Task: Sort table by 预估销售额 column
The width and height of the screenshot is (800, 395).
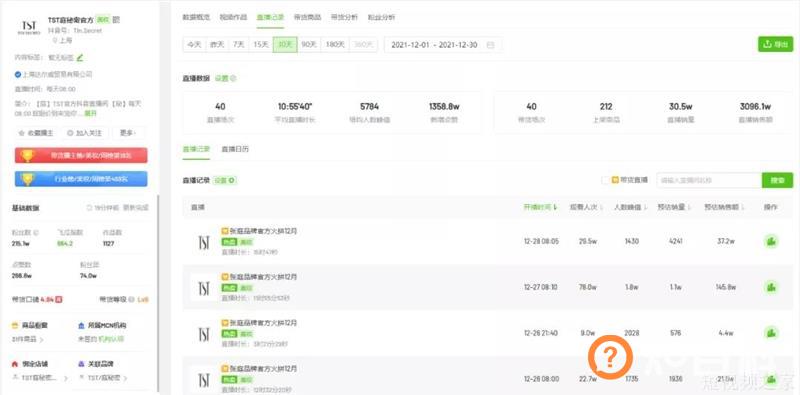Action: (724, 207)
